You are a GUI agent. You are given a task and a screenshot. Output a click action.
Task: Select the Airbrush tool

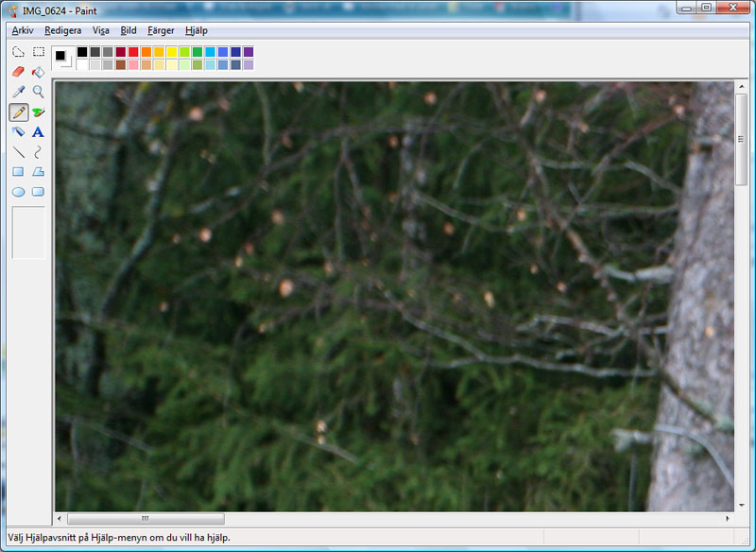[18, 132]
